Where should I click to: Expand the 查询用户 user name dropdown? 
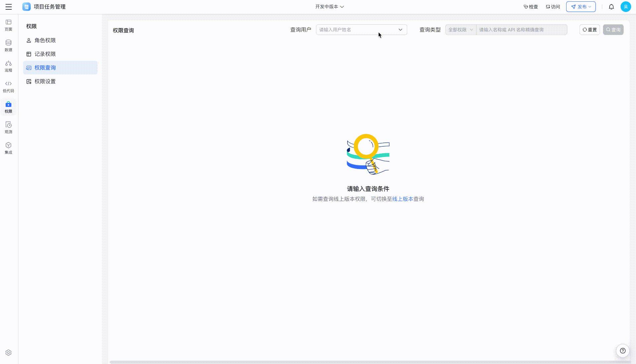(x=361, y=30)
